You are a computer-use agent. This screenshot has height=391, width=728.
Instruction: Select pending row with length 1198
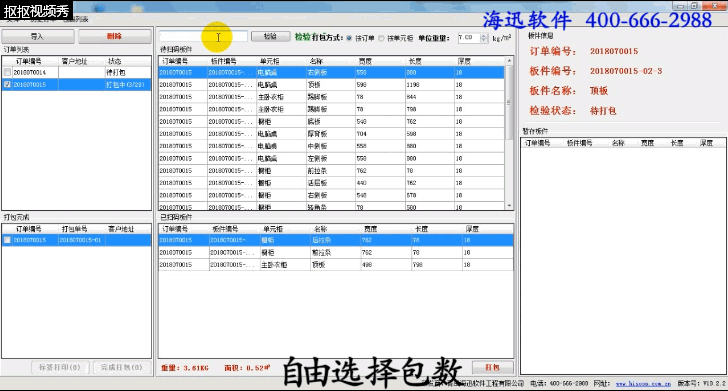click(x=332, y=85)
